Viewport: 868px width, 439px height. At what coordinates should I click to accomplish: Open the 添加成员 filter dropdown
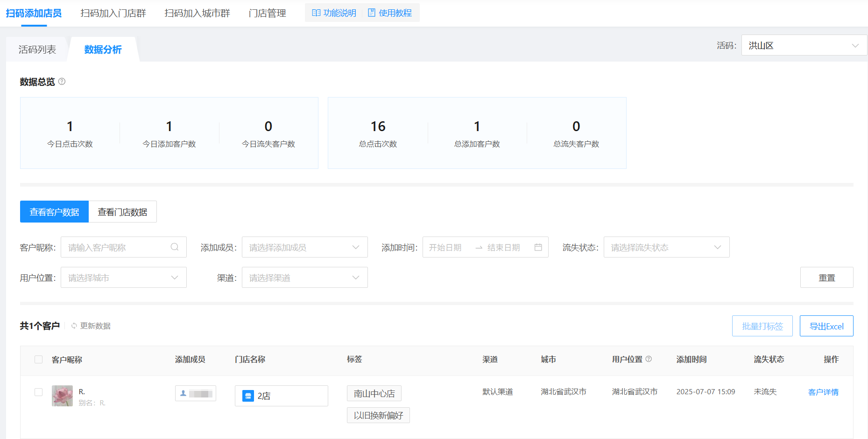(x=304, y=247)
